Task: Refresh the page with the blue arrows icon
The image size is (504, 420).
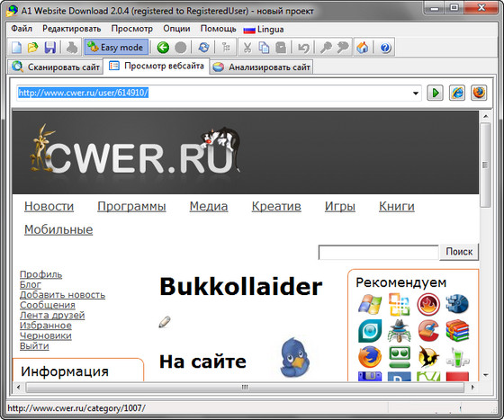Action: pos(203,48)
